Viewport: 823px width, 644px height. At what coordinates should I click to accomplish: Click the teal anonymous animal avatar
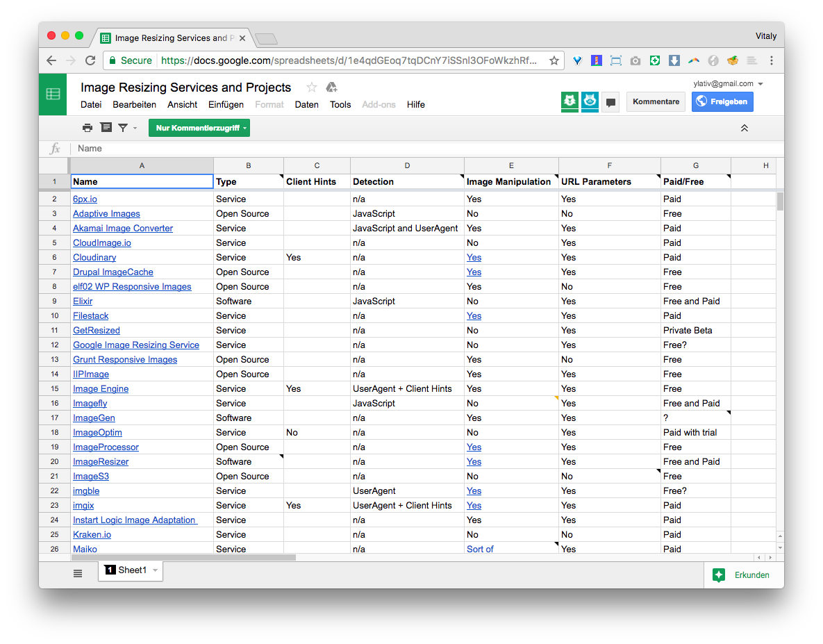[x=590, y=101]
